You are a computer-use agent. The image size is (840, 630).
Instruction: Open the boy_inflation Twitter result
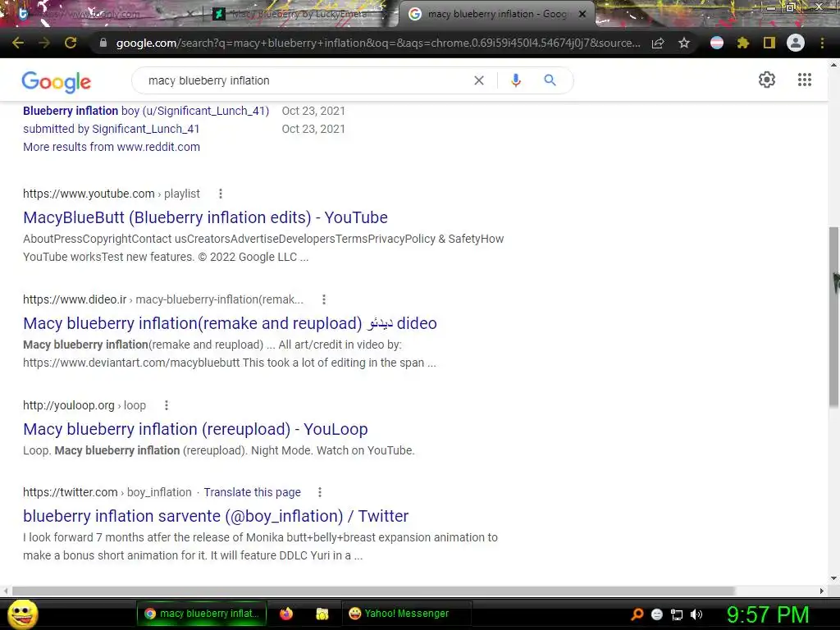point(216,516)
